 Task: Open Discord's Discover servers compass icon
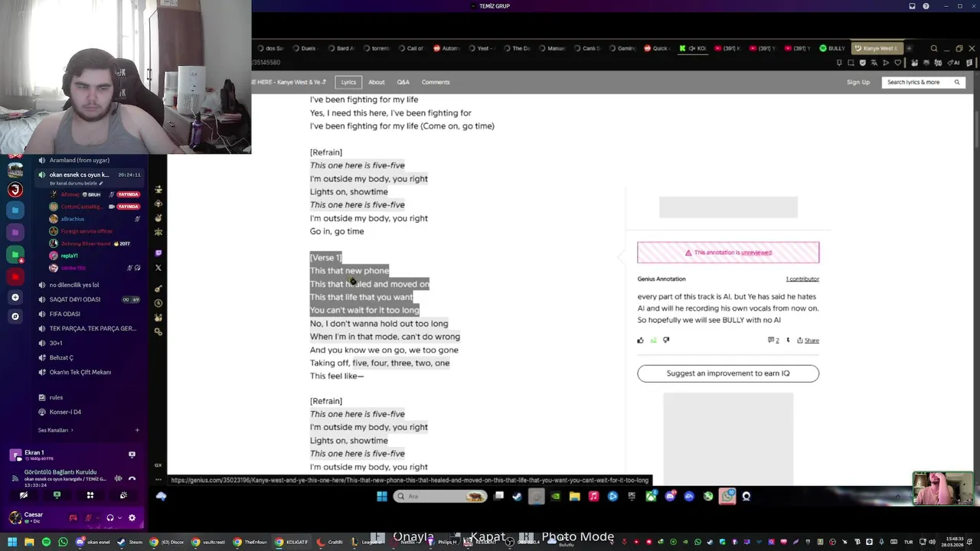[x=15, y=316]
